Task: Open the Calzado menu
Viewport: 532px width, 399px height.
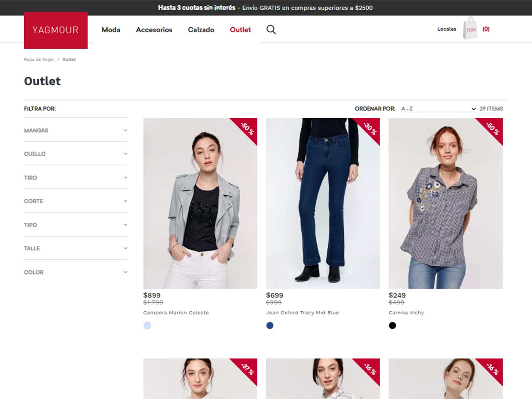Action: (201, 29)
